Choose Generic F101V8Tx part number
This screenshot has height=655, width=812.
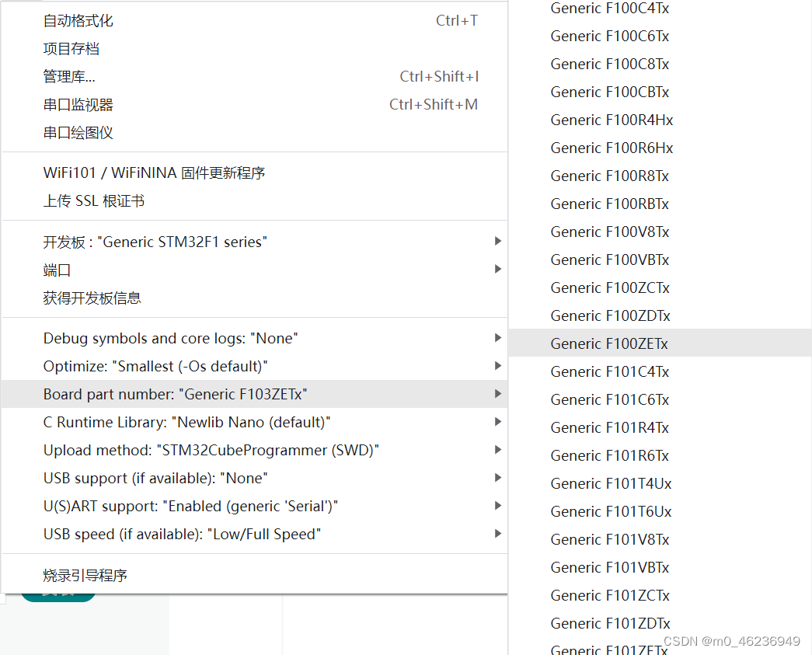pyautogui.click(x=660, y=539)
